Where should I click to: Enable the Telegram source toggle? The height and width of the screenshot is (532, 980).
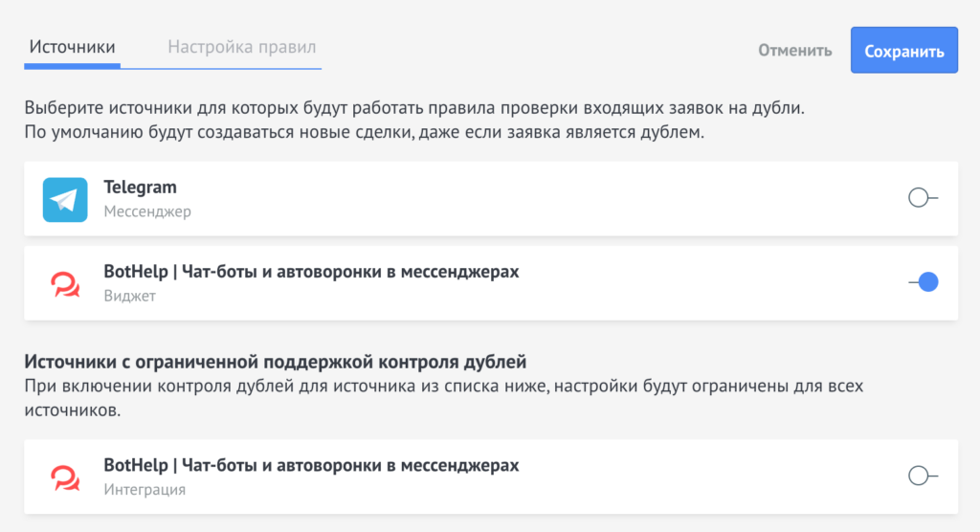point(923,198)
